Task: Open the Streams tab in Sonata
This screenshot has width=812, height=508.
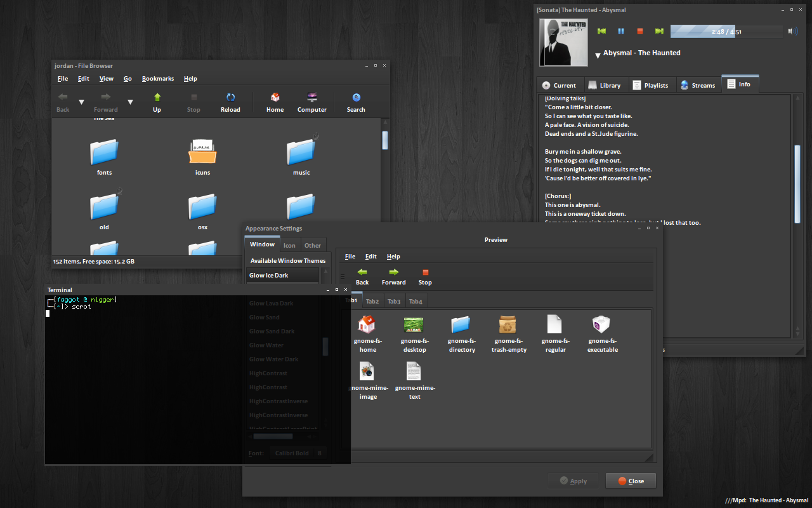Action: point(698,85)
